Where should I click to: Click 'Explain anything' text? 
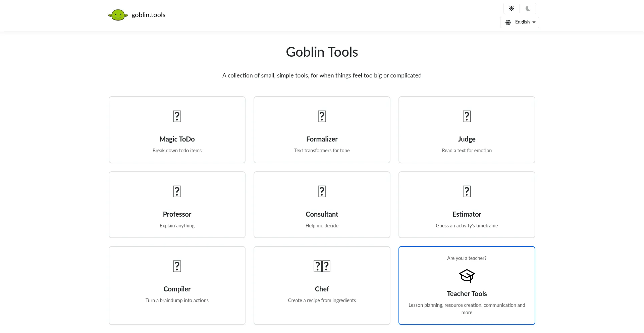(x=177, y=226)
